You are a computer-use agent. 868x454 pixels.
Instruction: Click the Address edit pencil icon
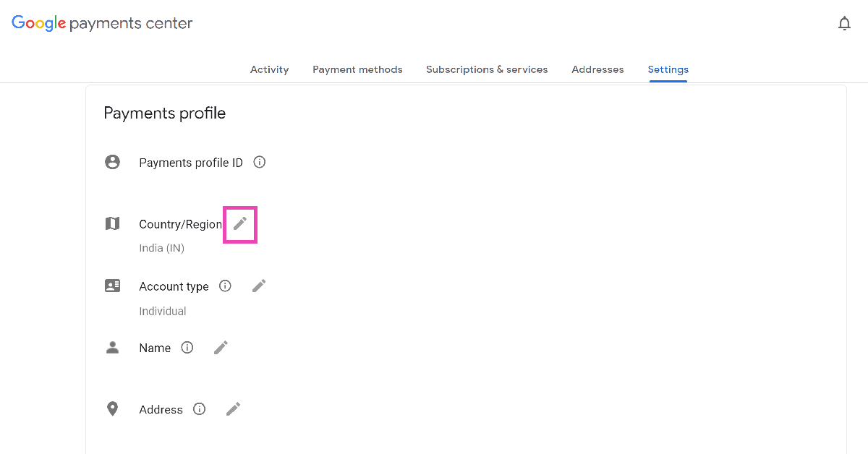tap(233, 409)
